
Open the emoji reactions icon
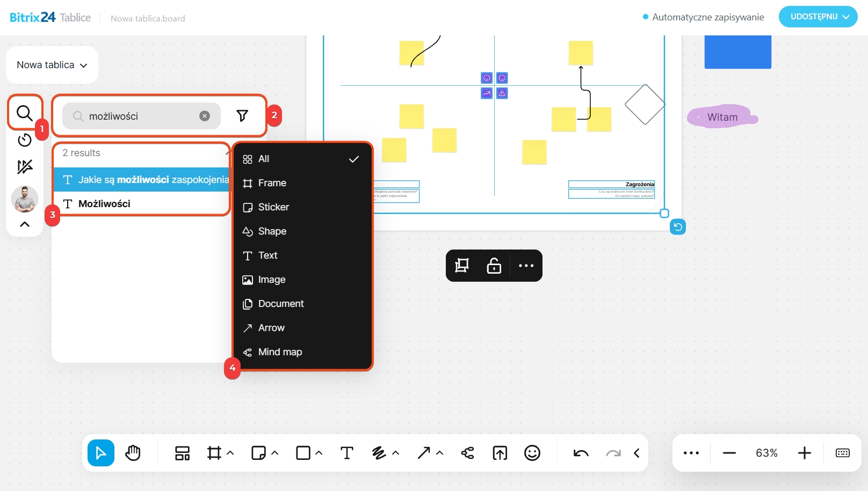pos(532,453)
